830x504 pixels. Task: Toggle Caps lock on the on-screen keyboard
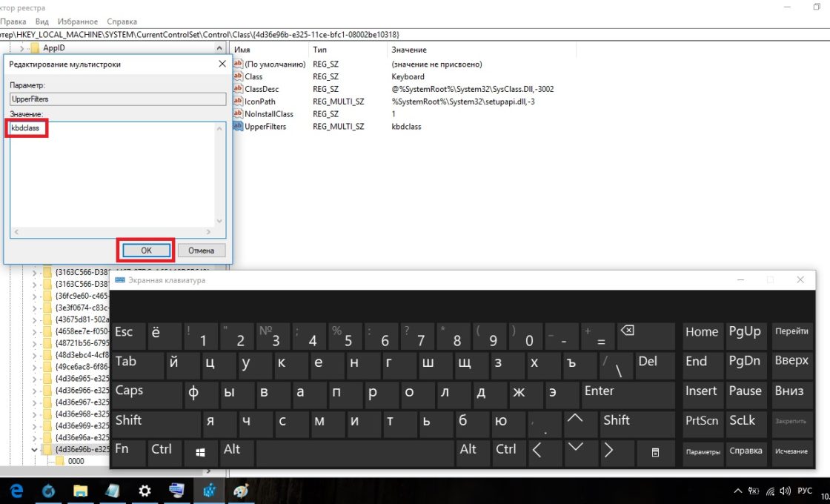coord(145,391)
